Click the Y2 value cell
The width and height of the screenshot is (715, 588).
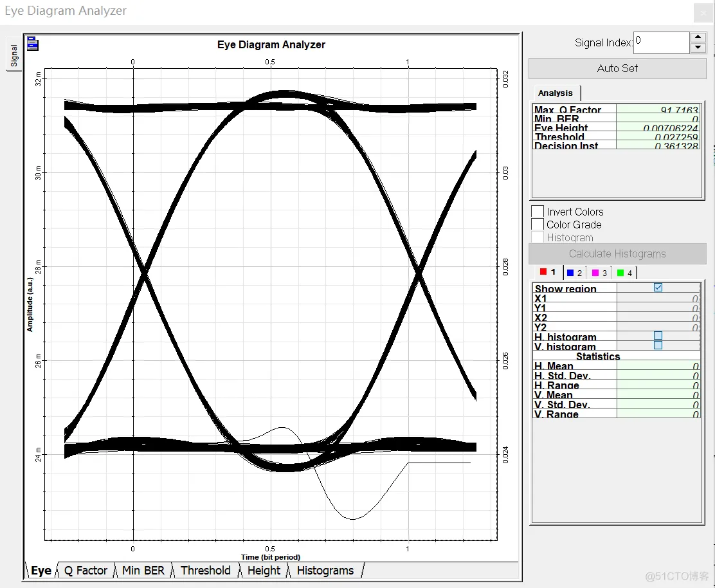click(x=658, y=326)
